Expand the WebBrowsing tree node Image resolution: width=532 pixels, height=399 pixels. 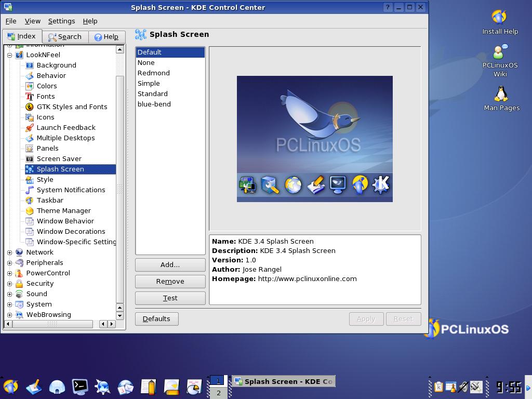click(x=9, y=315)
